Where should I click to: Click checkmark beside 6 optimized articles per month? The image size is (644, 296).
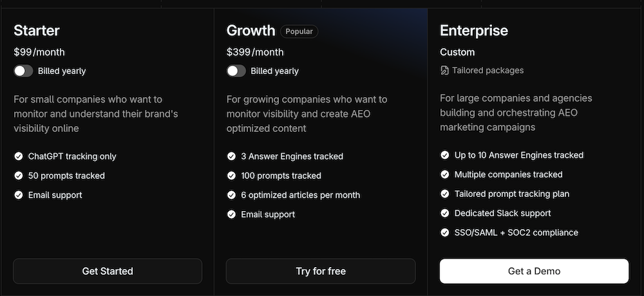tap(232, 195)
